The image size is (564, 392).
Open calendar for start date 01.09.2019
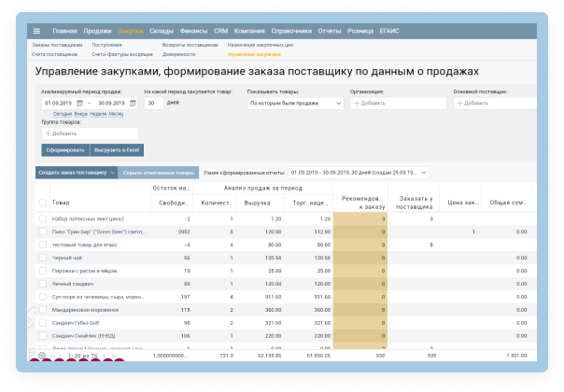pos(79,104)
